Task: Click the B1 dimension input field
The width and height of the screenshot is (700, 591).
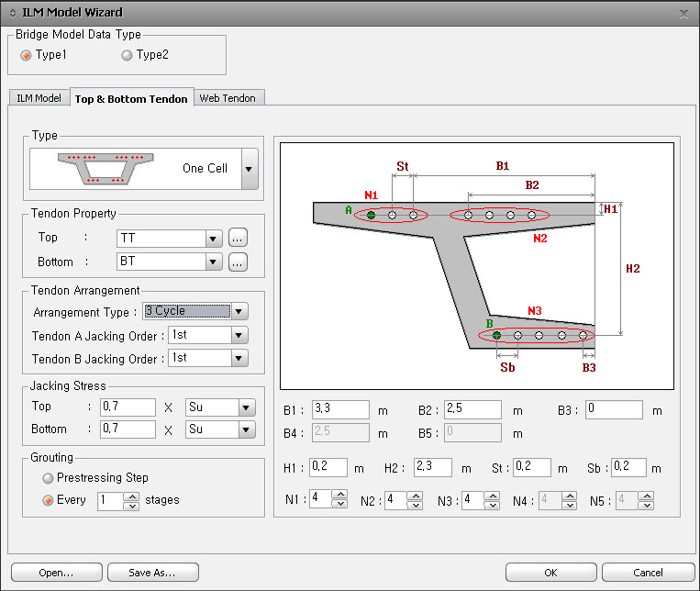Action: [x=339, y=410]
